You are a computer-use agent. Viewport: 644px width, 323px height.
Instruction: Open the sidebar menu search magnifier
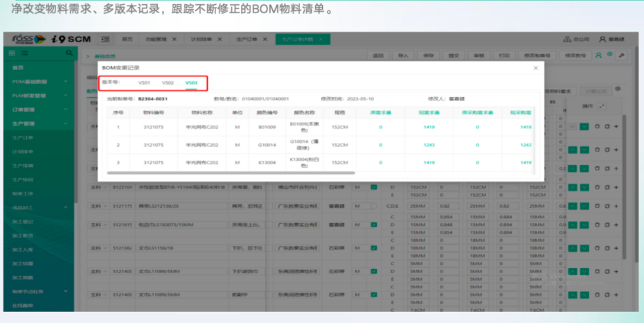[69, 53]
